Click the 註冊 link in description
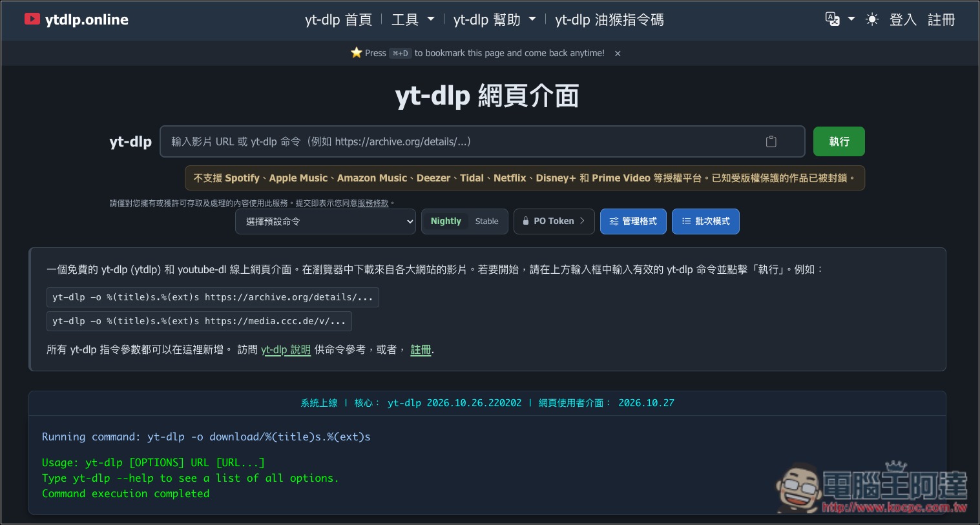 (x=421, y=349)
